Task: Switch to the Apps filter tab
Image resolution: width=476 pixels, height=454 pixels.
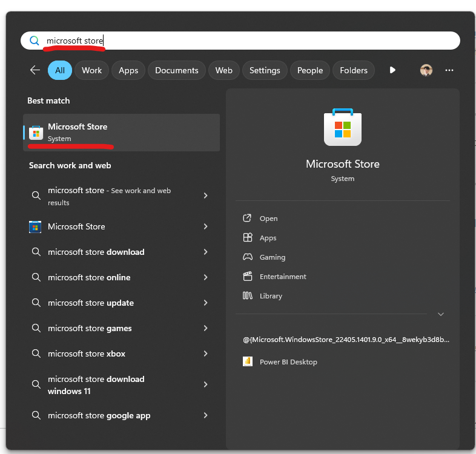Action: pyautogui.click(x=128, y=70)
